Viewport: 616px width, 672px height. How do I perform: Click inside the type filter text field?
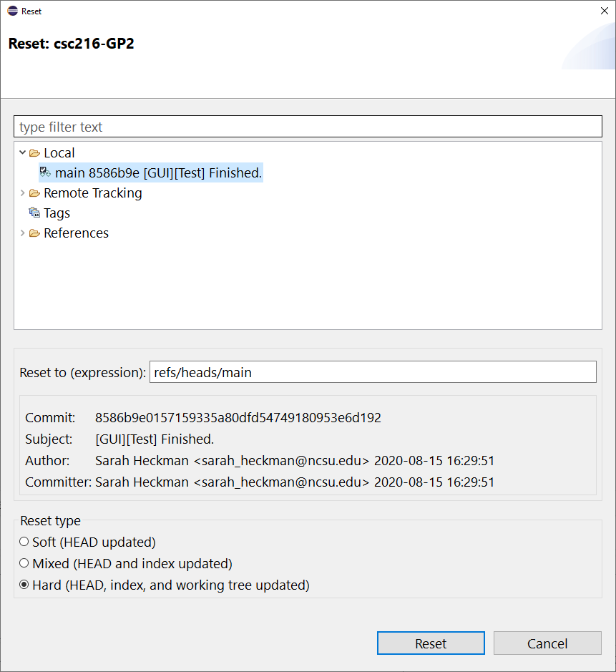[x=308, y=126]
